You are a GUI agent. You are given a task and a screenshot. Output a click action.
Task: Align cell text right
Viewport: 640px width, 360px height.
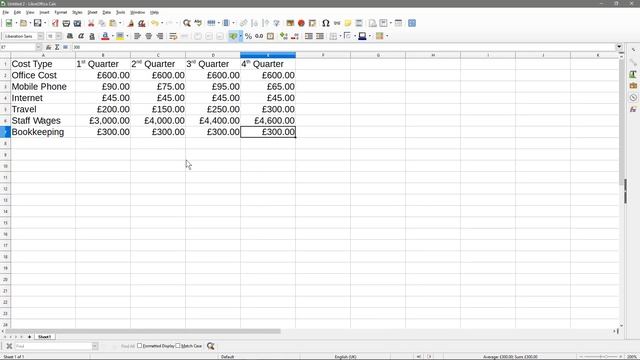[160, 36]
